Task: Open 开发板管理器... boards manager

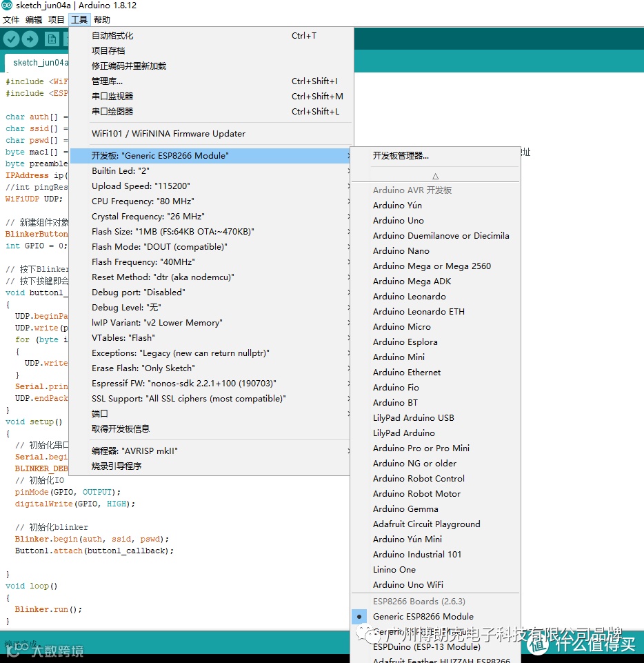Action: (435, 156)
